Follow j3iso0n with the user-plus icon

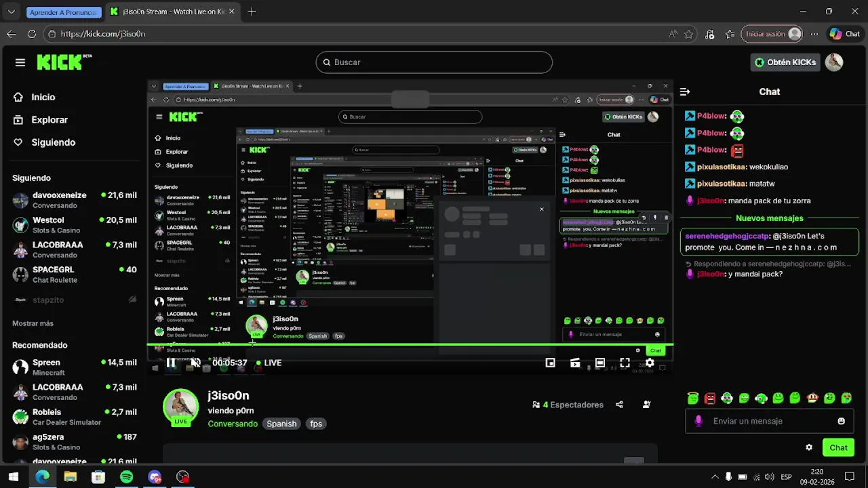coord(646,405)
